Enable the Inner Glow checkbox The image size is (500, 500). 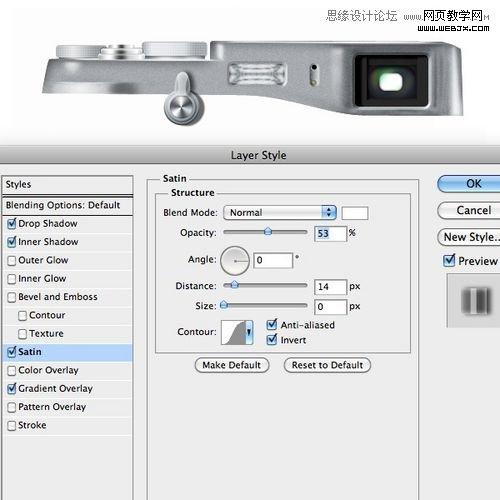12,279
